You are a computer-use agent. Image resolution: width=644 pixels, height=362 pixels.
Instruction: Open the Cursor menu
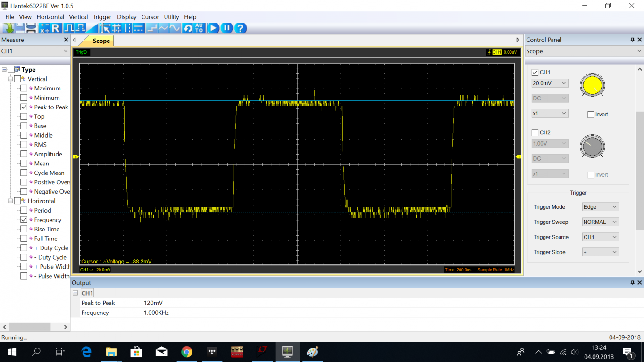click(150, 17)
